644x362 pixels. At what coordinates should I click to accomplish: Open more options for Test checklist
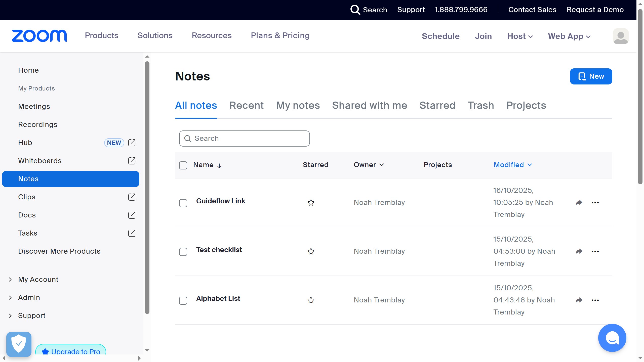[595, 251]
